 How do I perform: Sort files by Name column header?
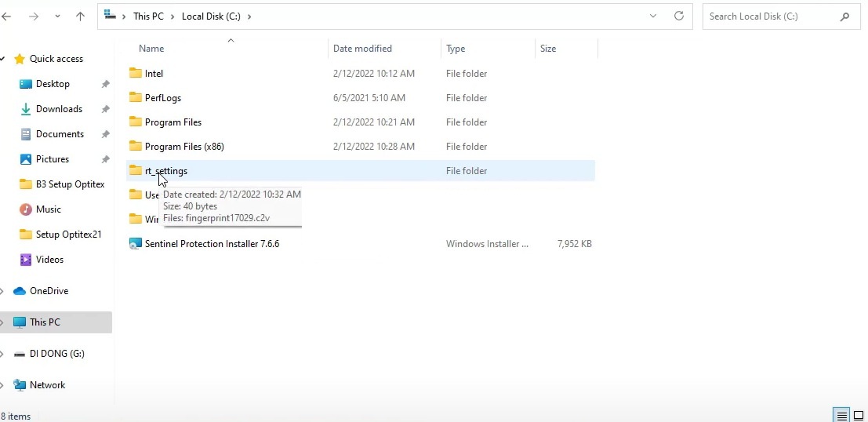click(151, 49)
